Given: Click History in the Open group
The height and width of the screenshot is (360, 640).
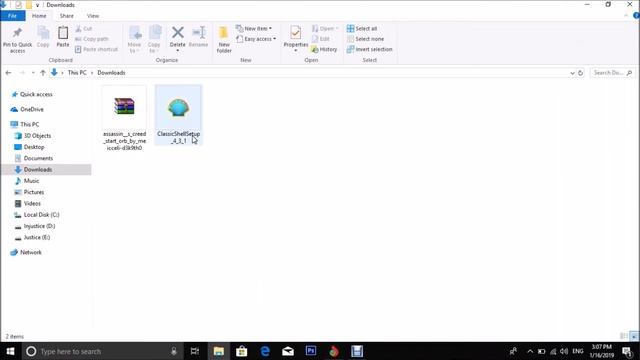Looking at the screenshot, I should (324, 49).
